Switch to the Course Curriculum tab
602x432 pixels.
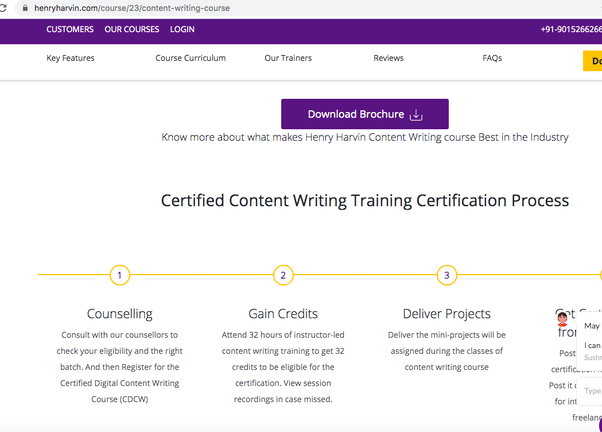pos(190,59)
